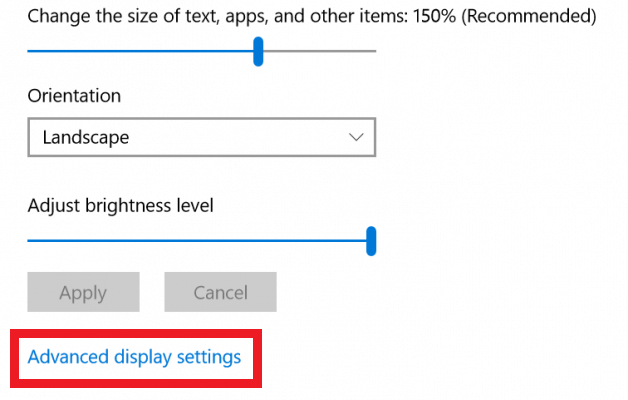Open Advanced display settings link
This screenshot has width=628, height=400.
coord(135,357)
